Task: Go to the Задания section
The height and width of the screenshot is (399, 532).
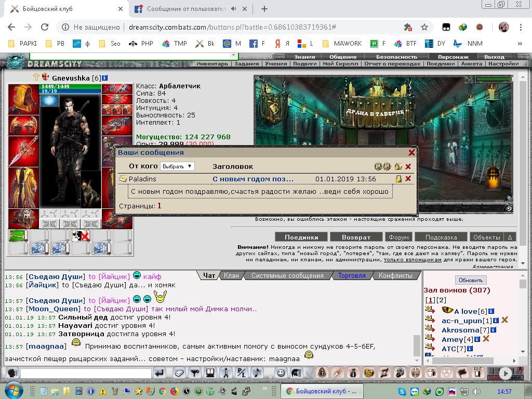Action: click(246, 63)
